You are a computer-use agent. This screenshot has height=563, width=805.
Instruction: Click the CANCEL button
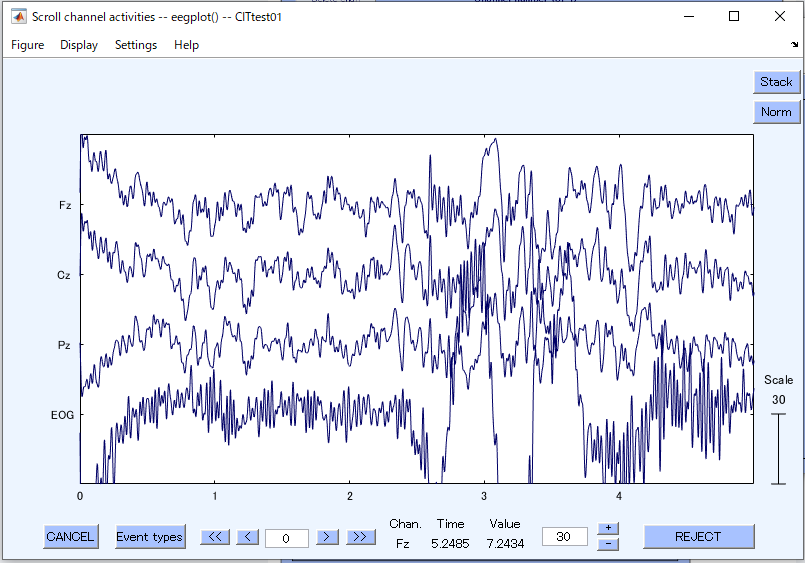[x=70, y=537]
